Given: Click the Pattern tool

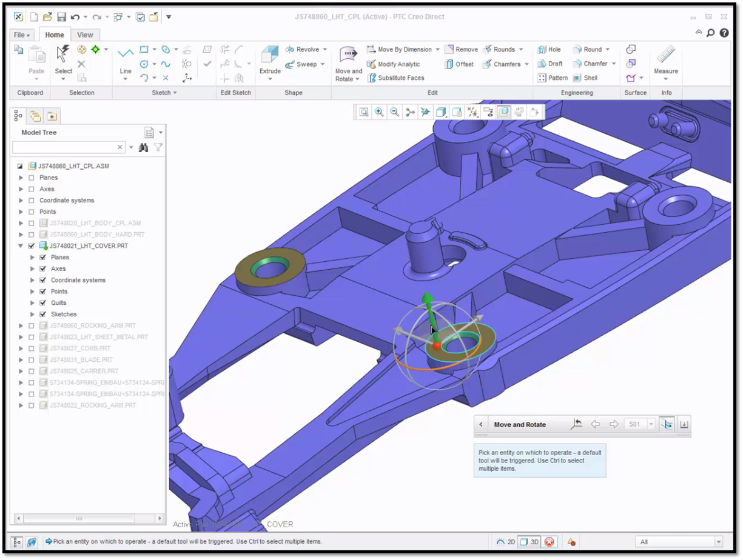Looking at the screenshot, I should pyautogui.click(x=553, y=78).
